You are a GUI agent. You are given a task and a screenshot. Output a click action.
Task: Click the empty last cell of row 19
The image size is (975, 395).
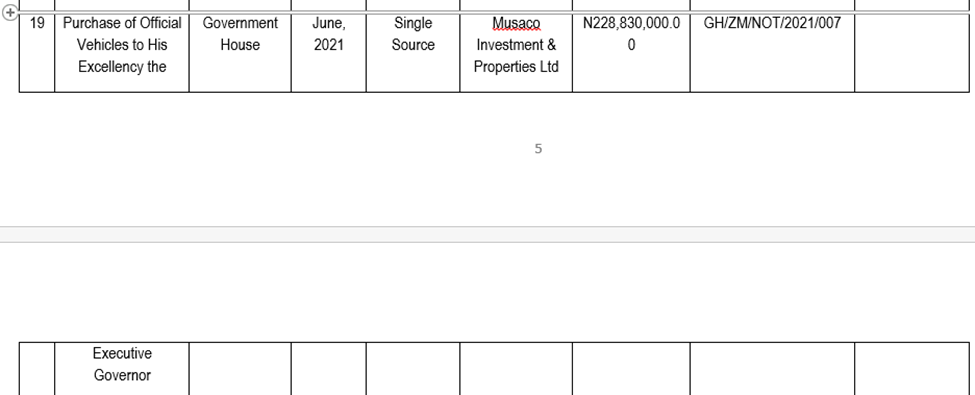point(912,52)
